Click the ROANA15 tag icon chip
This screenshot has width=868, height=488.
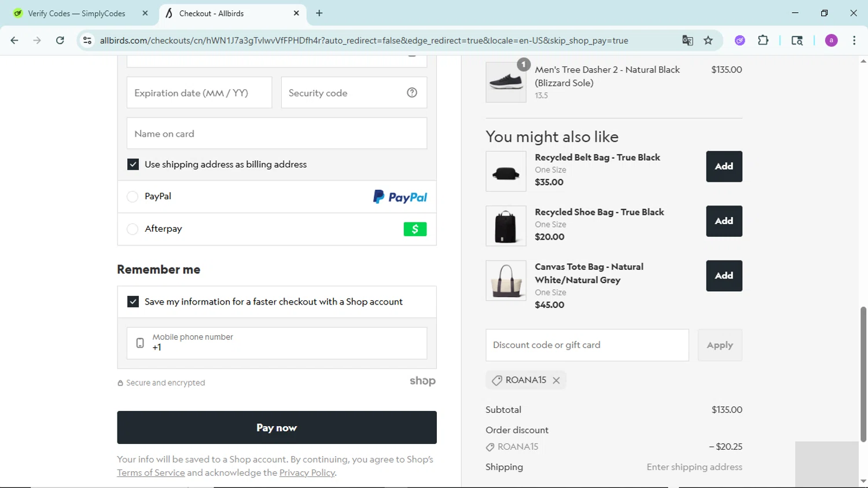pos(496,380)
